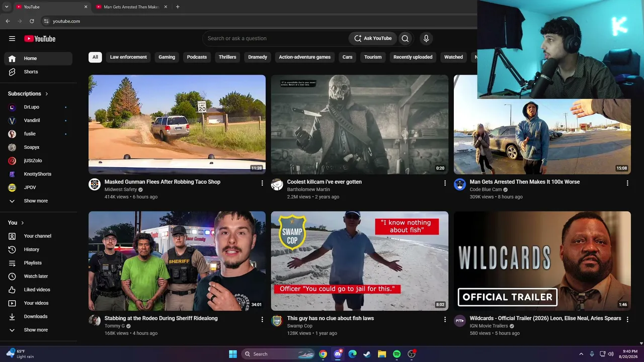Screen dimensions: 644x362
Task: Open the Windows Start menu
Action: [x=233, y=354]
